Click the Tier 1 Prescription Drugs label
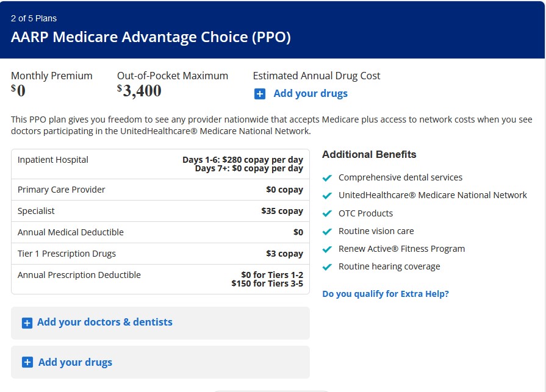Viewport: 546px width, 392px height. point(66,254)
